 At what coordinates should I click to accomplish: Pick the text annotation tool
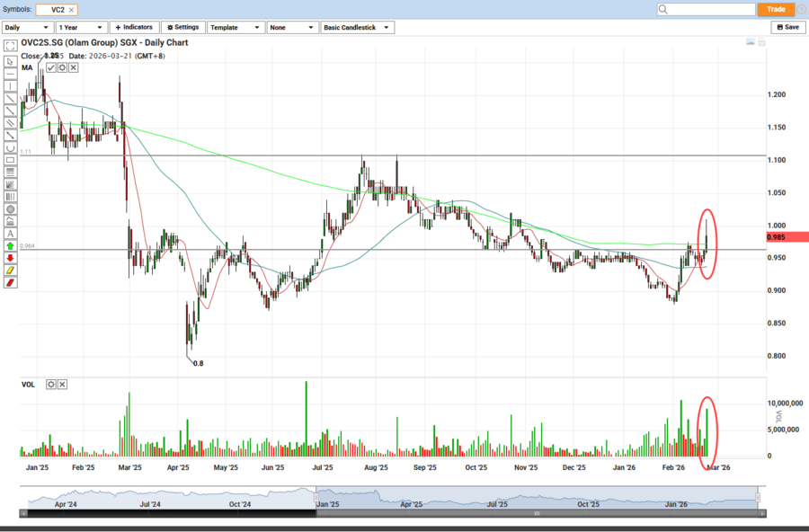click(x=10, y=233)
